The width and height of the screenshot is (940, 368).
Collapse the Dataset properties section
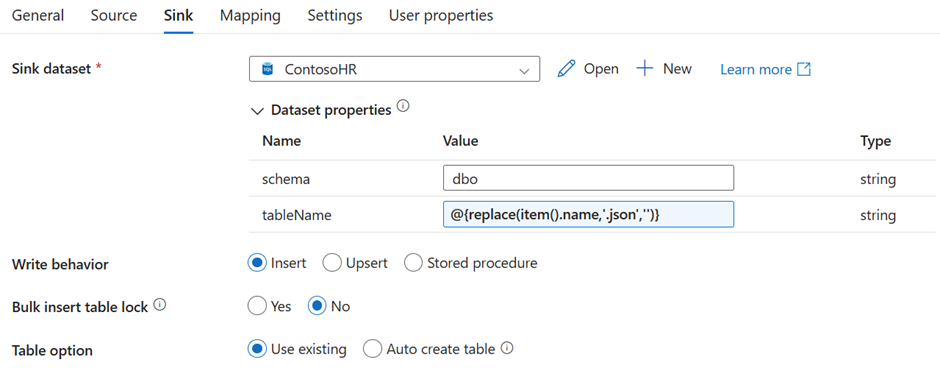pos(258,111)
